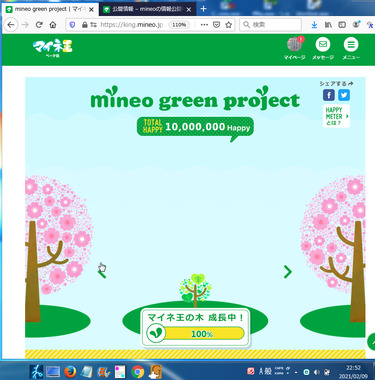Reset the 110% zoom level badge
Viewport: 375px width, 380px height.
point(179,25)
